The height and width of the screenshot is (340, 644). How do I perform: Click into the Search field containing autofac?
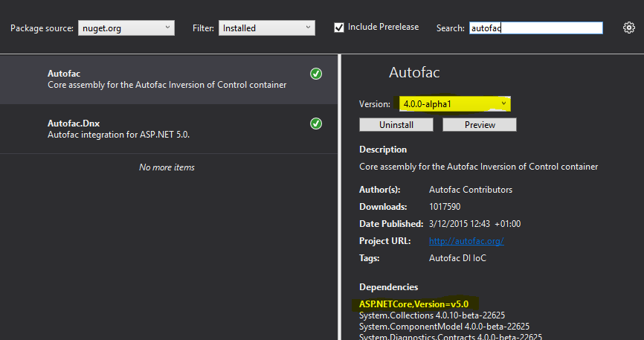(x=536, y=28)
